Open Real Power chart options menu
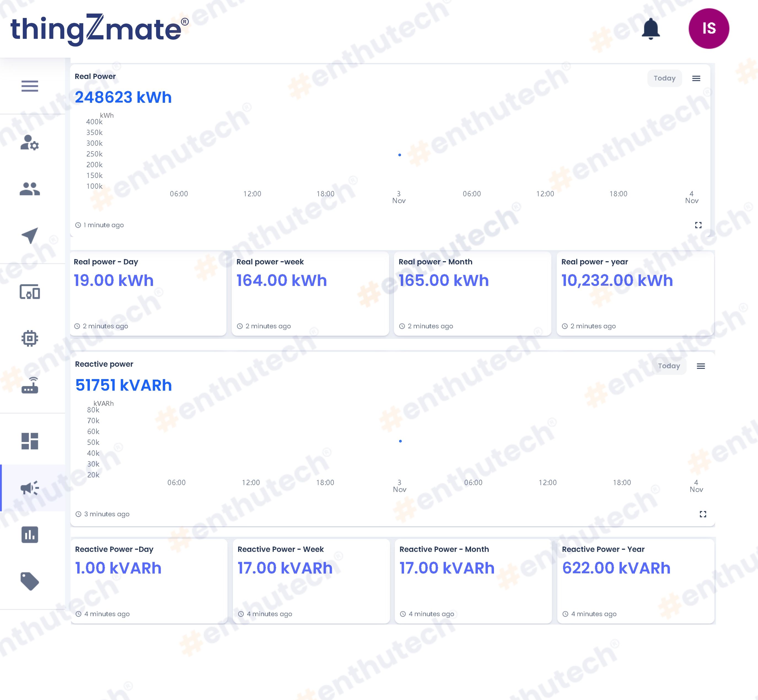 [696, 79]
